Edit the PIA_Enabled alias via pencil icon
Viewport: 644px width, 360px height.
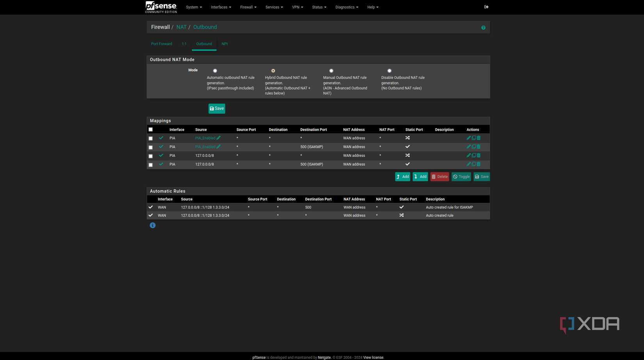(x=219, y=138)
